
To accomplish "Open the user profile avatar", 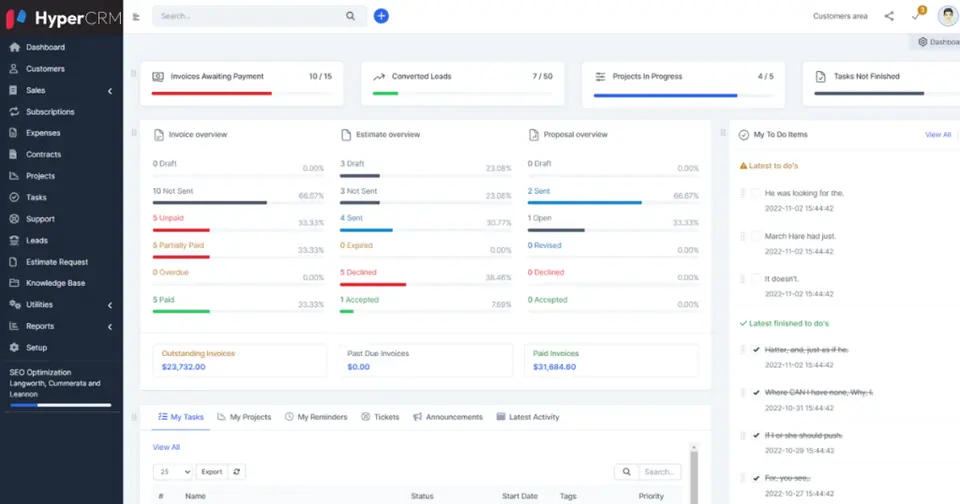I will [947, 16].
